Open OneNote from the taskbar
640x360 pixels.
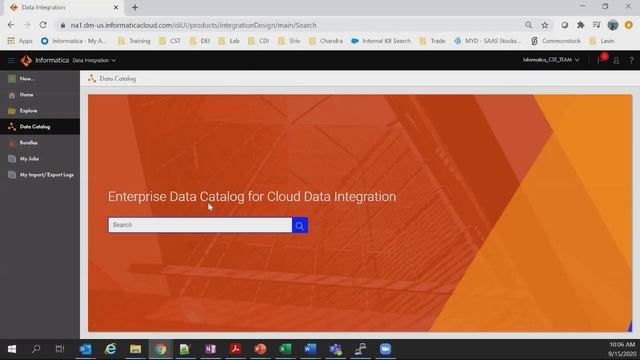click(210, 349)
